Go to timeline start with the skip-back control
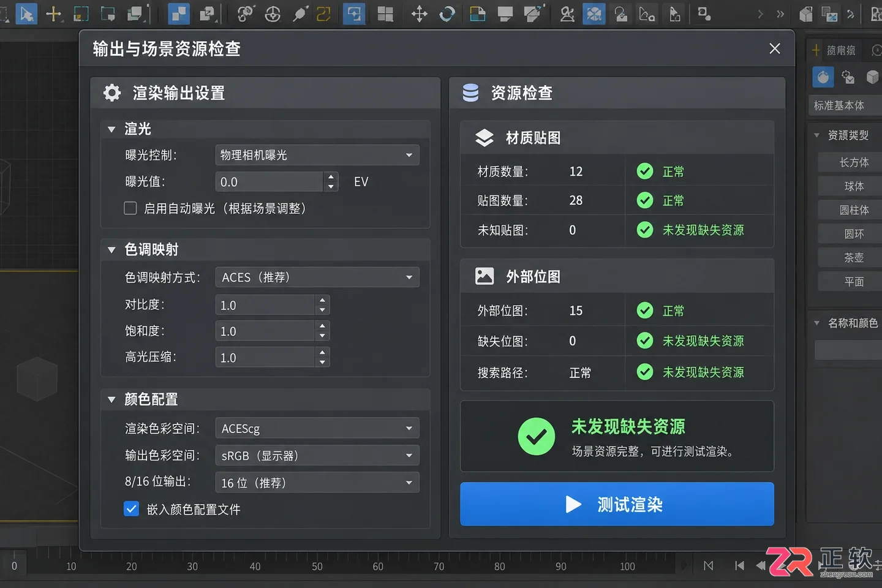The image size is (882, 588). point(739,565)
